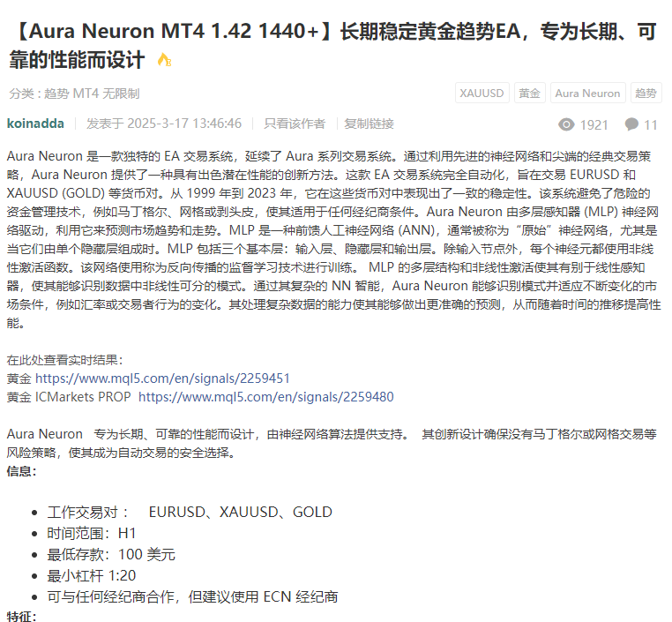Click the 趋势 category link
The height and width of the screenshot is (622, 672).
56,94
